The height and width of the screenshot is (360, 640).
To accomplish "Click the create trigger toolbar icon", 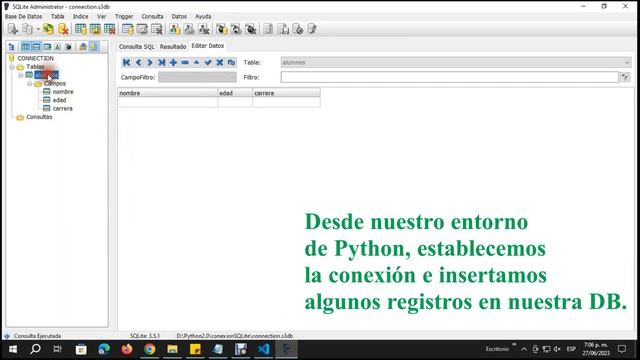I will coord(222,29).
